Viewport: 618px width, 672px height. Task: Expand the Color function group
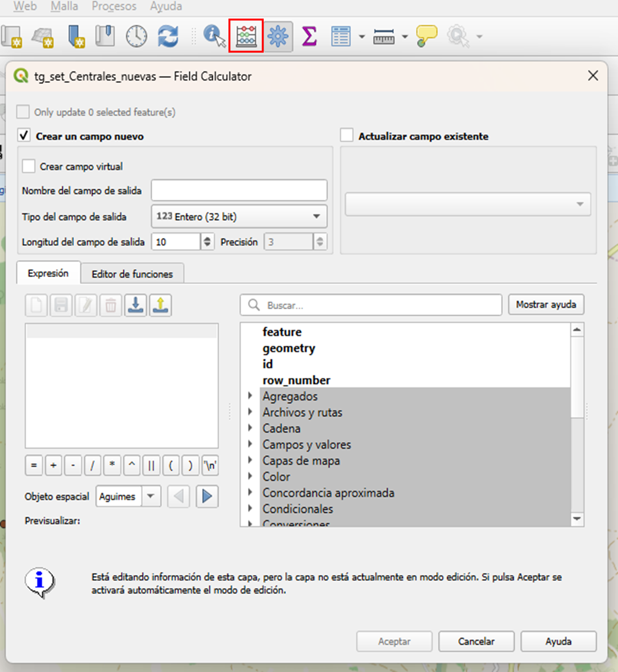pyautogui.click(x=250, y=476)
